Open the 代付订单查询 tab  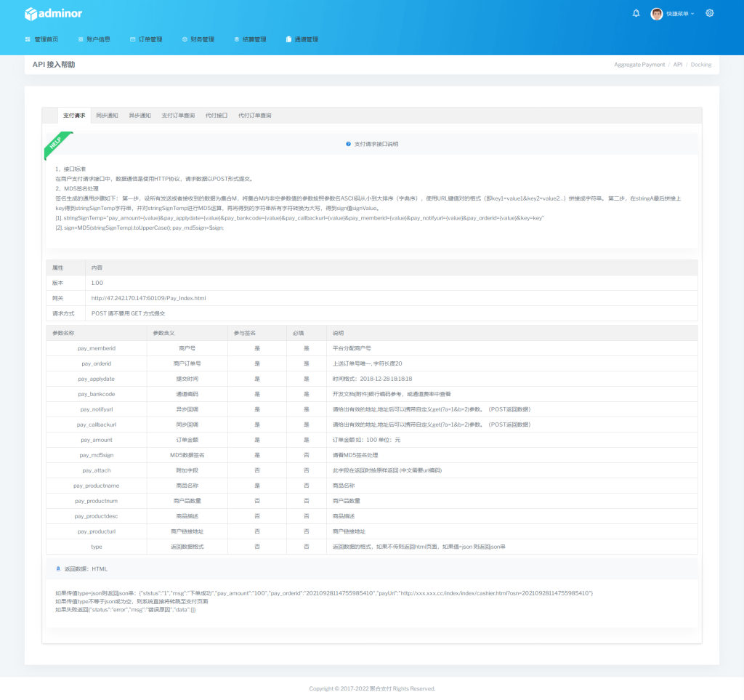point(254,116)
